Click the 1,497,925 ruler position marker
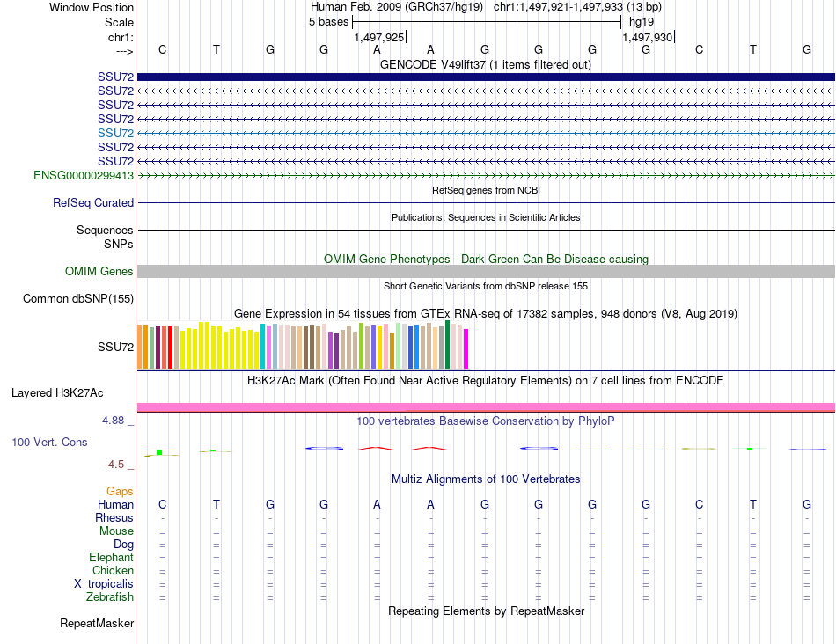 (379, 37)
